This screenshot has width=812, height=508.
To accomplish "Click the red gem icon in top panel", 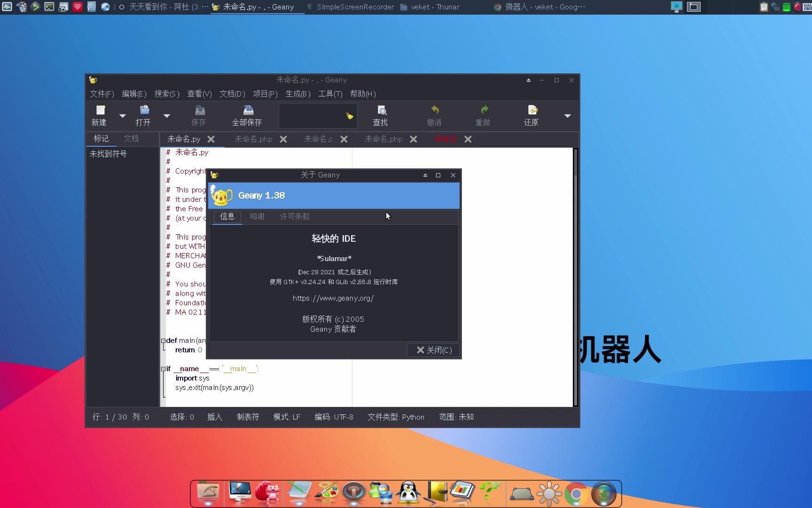I will point(78,7).
